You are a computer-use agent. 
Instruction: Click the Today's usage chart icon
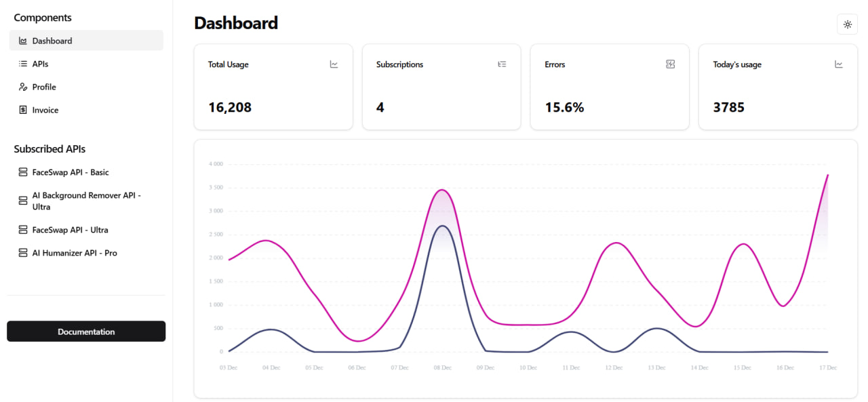coord(838,64)
